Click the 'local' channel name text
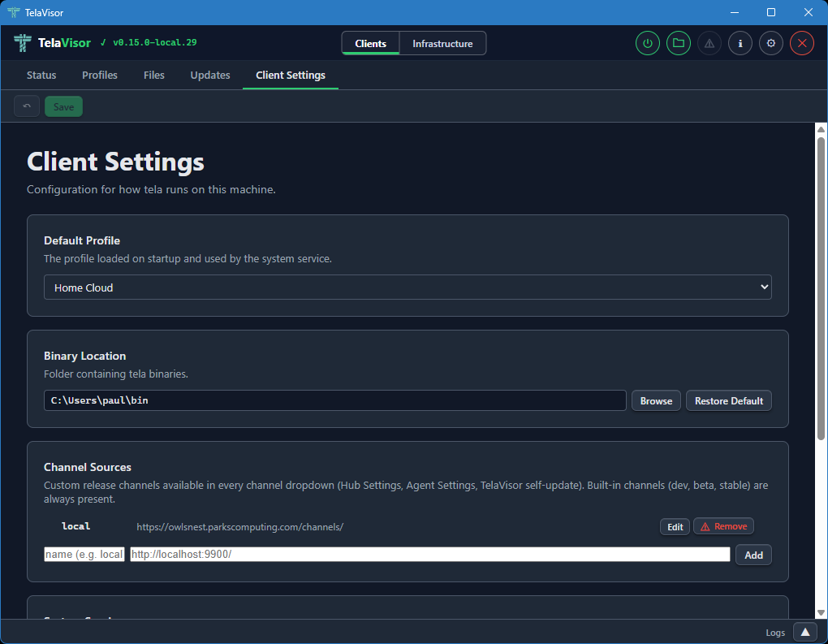This screenshot has width=828, height=644. pyautogui.click(x=75, y=526)
